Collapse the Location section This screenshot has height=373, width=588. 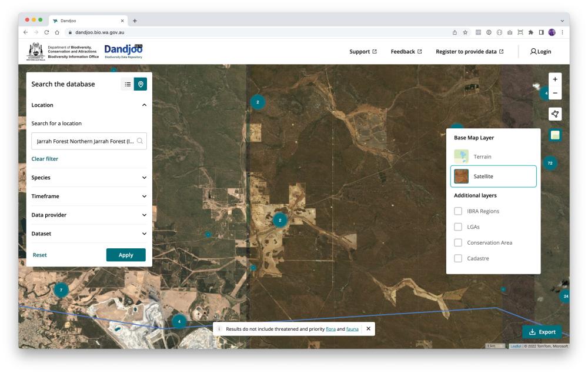coord(89,105)
